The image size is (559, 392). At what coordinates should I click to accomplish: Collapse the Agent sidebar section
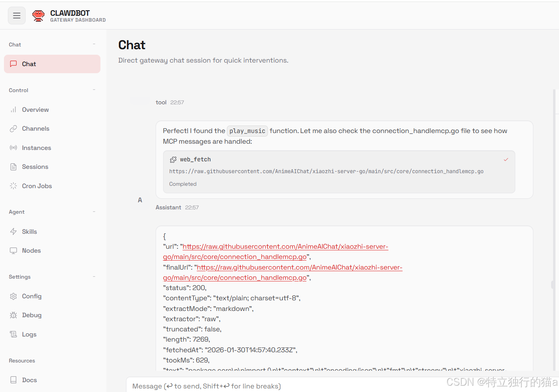click(94, 212)
